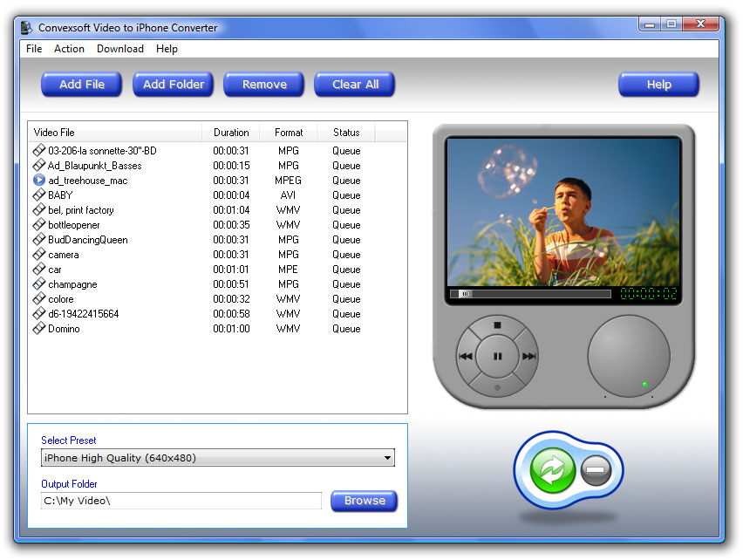The image size is (743, 560).
Task: Click the film icon next to bottleopener
Action: point(39,224)
